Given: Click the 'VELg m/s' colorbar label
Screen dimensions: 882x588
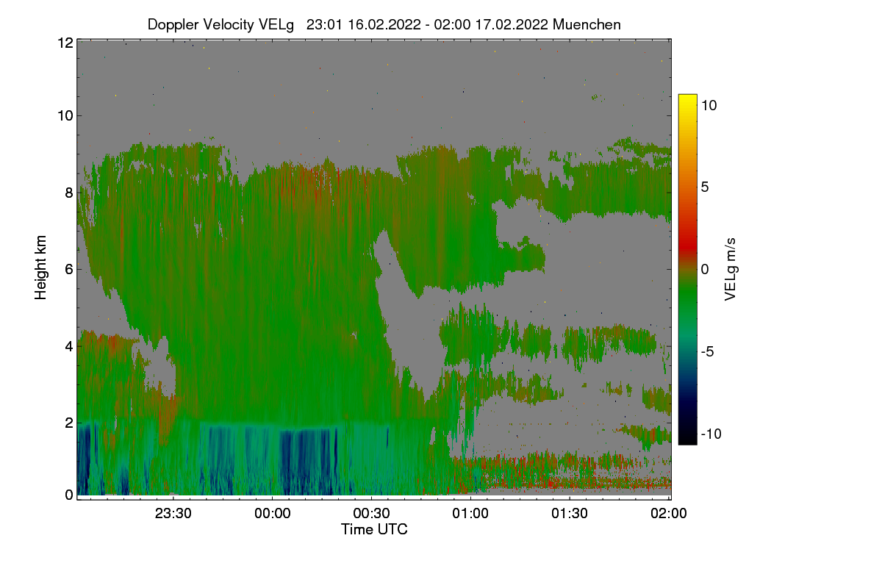Looking at the screenshot, I should [x=731, y=269].
